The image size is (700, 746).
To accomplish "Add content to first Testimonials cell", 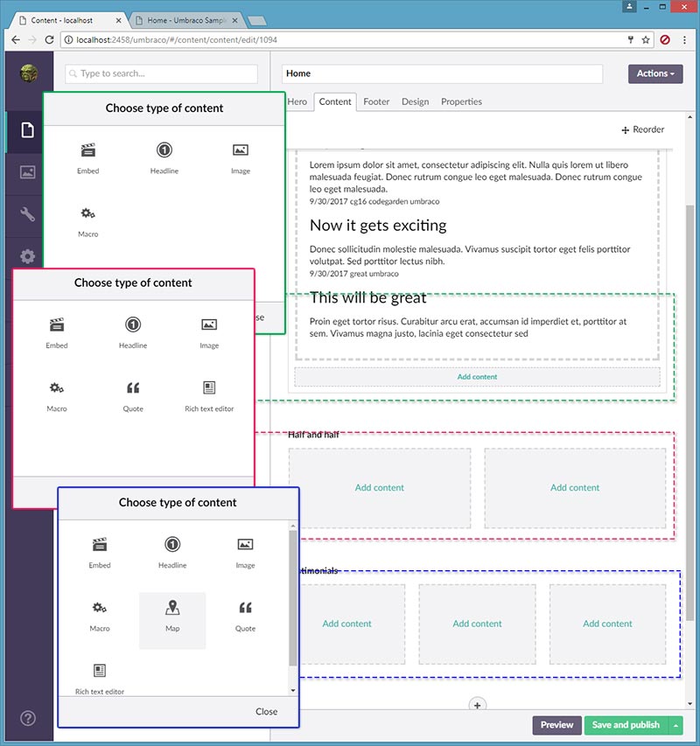I will (x=346, y=624).
